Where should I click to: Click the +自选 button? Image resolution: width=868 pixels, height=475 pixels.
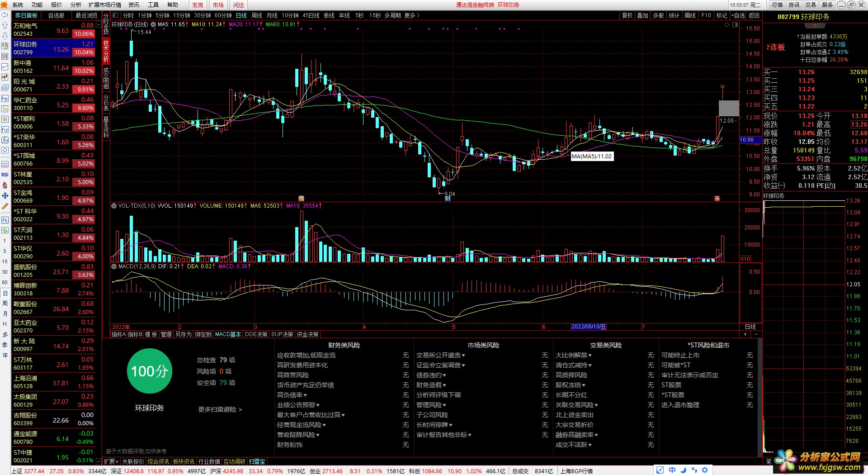(x=738, y=15)
